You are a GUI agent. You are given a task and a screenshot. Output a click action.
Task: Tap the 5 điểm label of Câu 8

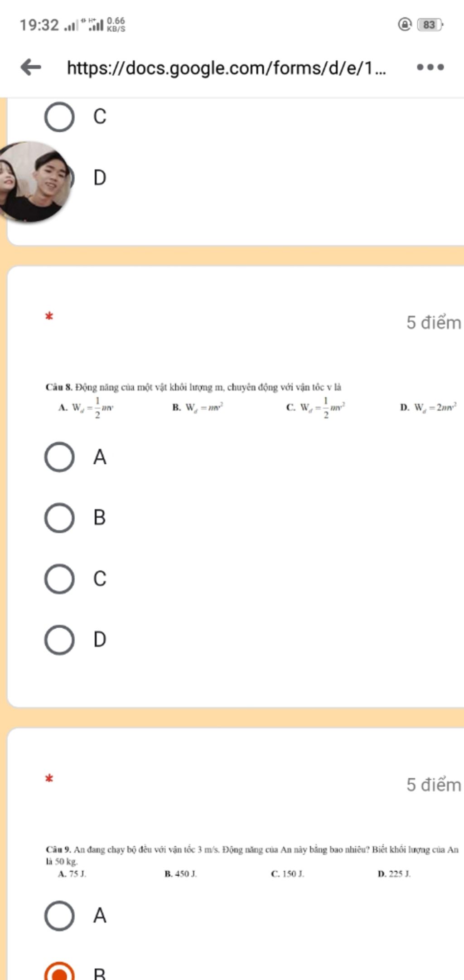pyautogui.click(x=434, y=322)
